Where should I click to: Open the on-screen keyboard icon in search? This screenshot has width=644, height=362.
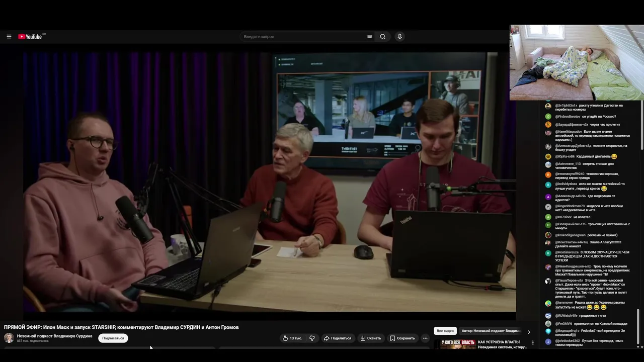tap(370, 37)
